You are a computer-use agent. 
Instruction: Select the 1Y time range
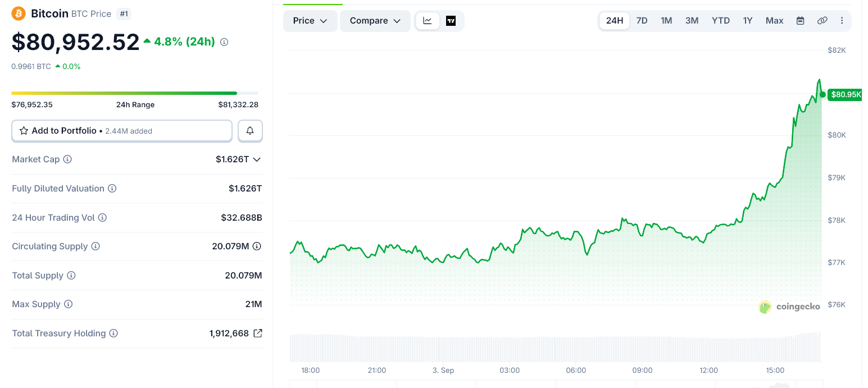[x=748, y=21]
